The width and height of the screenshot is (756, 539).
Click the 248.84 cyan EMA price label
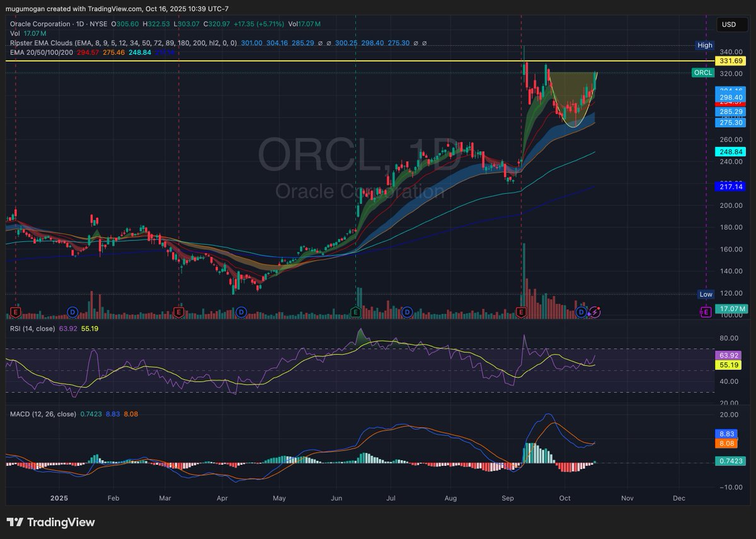731,152
